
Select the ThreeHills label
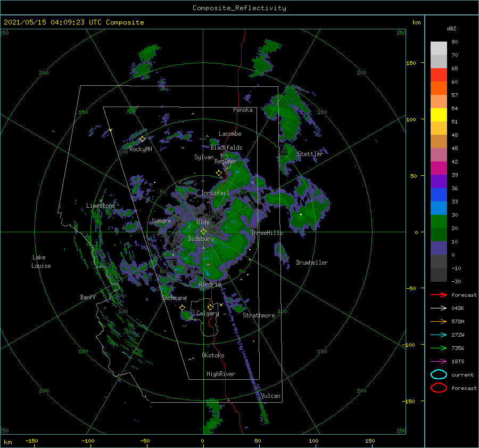coord(267,233)
